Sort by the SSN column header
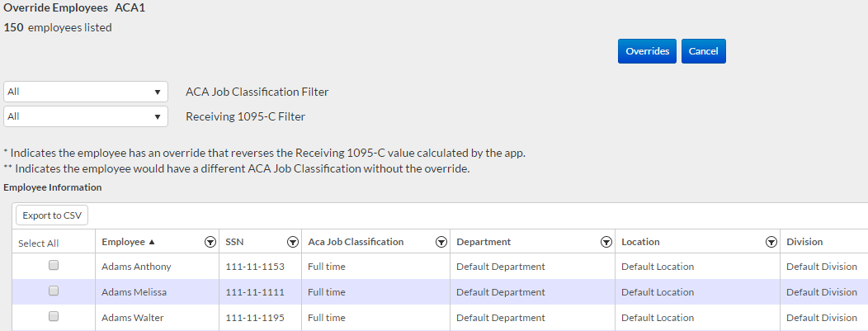Image resolution: width=868 pixels, height=331 pixels. click(x=234, y=242)
